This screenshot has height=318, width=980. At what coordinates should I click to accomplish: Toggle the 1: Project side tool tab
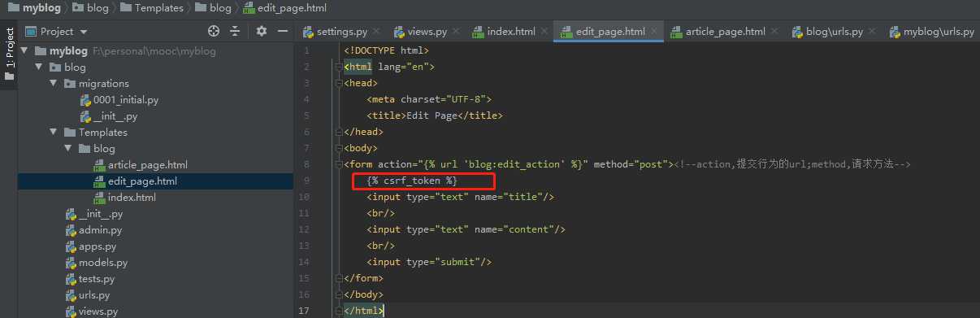(x=9, y=53)
